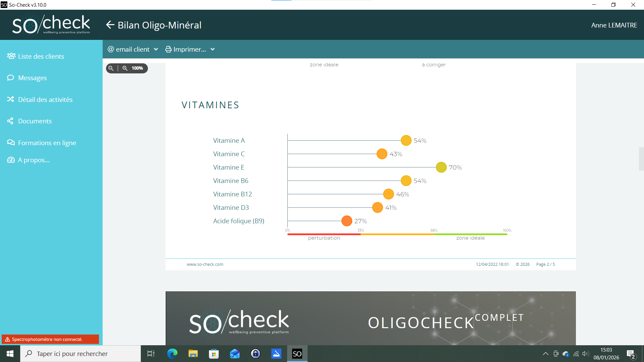Viewport: 644px width, 362px height.
Task: Go to the Messages section
Action: (x=32, y=78)
